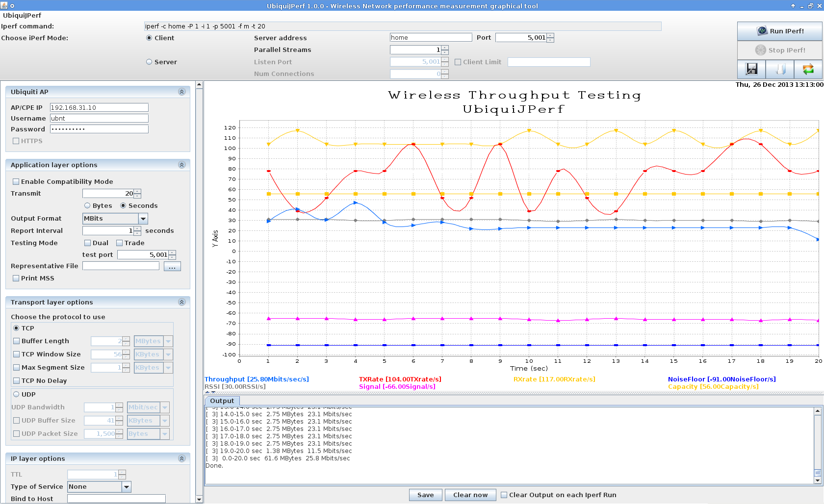
Task: Check the Trade testing mode
Action: 119,243
